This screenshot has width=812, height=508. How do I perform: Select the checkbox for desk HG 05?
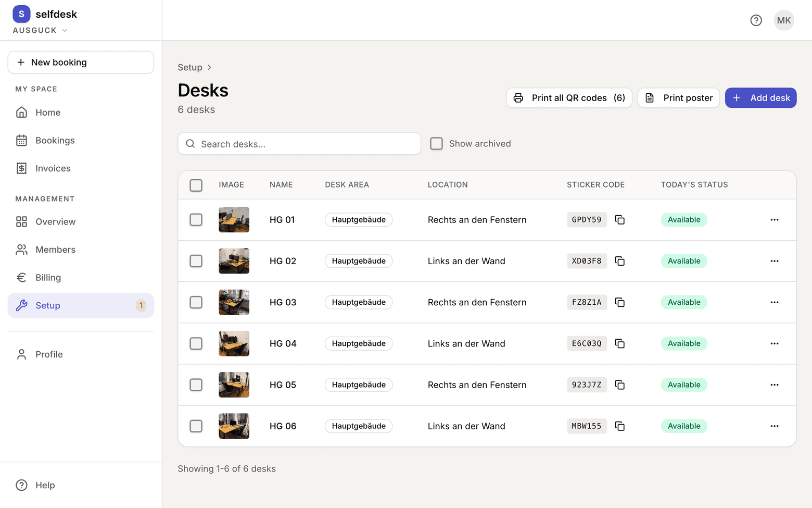(196, 385)
